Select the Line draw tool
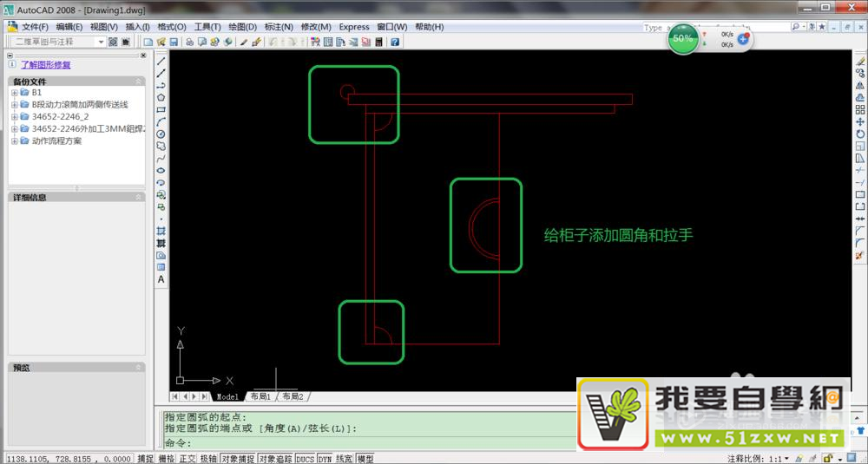Screen dimensions: 868x464 point(161,61)
